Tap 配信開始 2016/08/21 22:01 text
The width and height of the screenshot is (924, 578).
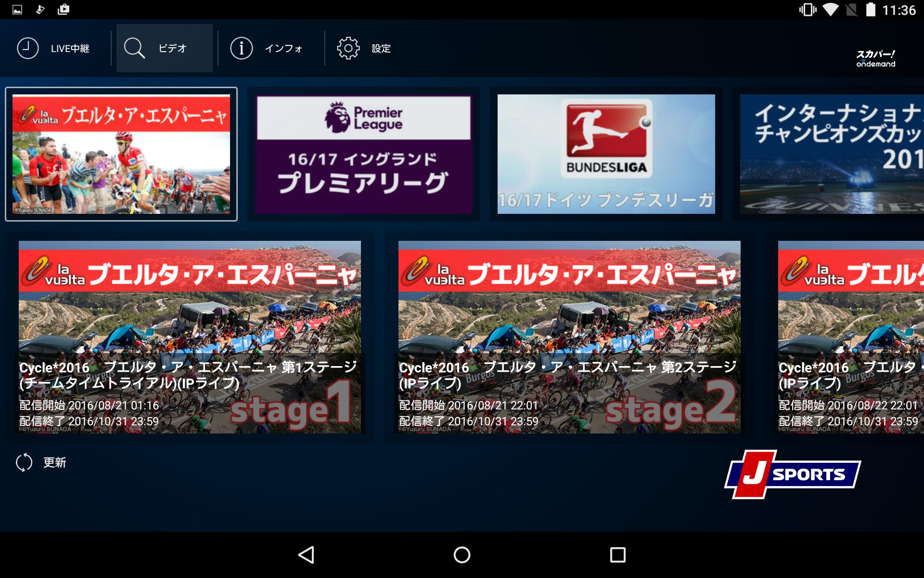tap(468, 406)
